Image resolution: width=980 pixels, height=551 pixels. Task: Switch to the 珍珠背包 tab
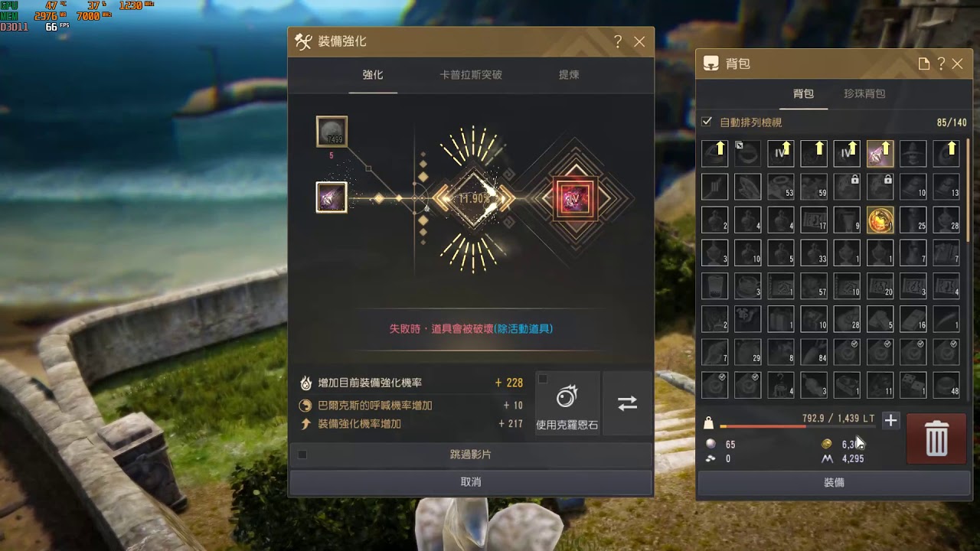864,93
